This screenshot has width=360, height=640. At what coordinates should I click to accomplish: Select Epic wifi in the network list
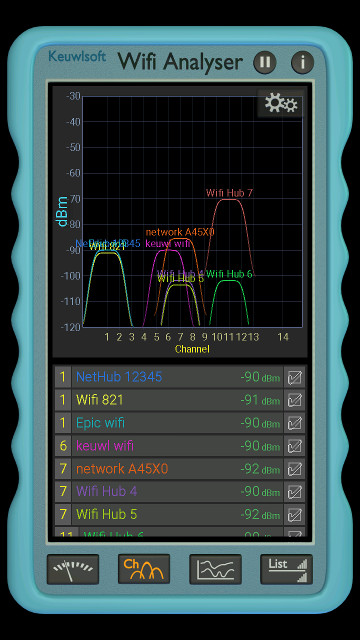(x=180, y=423)
